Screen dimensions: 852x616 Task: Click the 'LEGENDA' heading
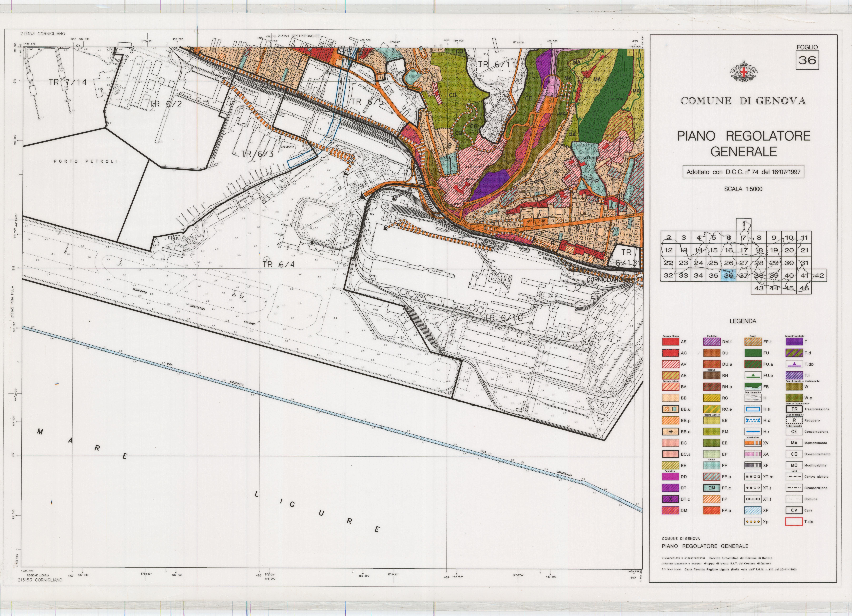pos(743,321)
